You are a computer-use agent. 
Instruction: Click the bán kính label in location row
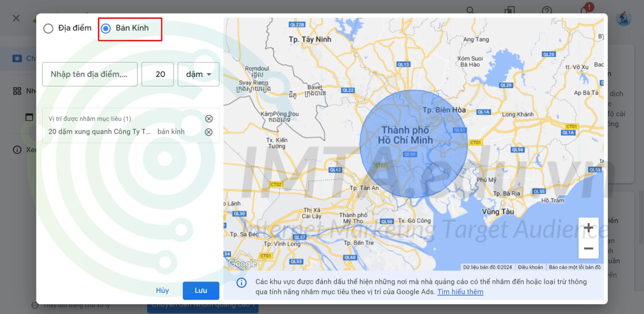[171, 132]
